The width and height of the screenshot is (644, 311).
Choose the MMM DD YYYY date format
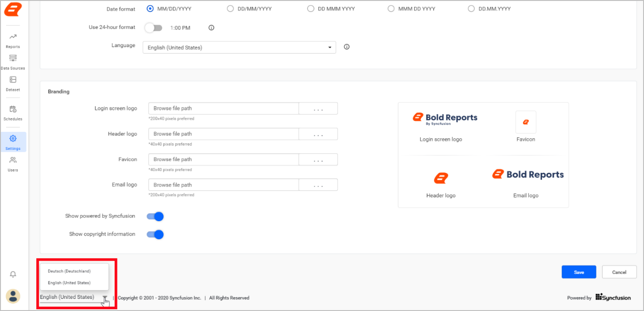[x=391, y=8]
